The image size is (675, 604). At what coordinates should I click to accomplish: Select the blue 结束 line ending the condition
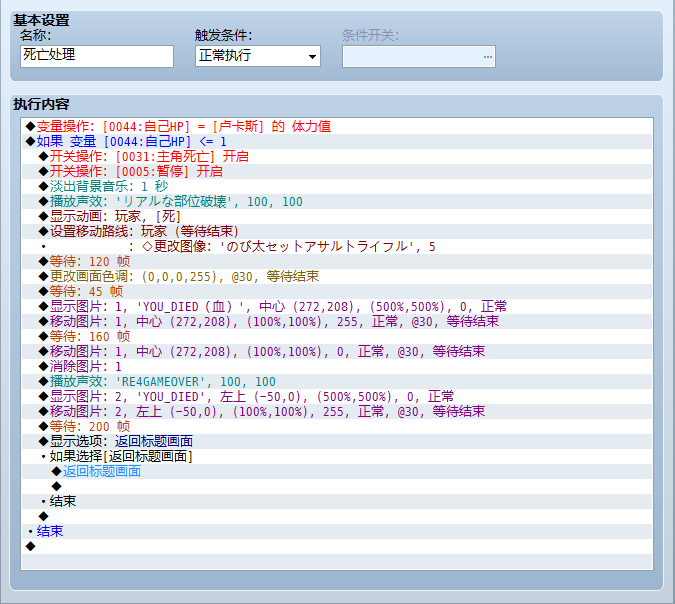(x=337, y=531)
